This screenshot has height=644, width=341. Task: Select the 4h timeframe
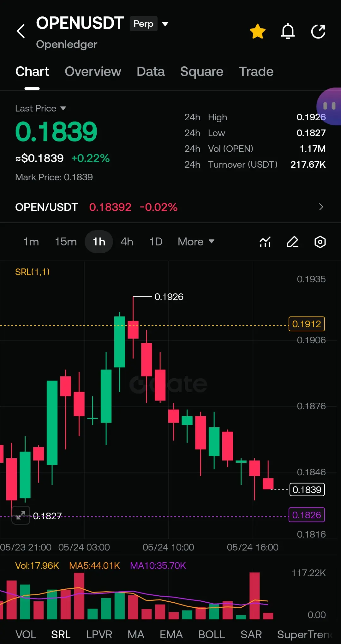click(x=127, y=242)
